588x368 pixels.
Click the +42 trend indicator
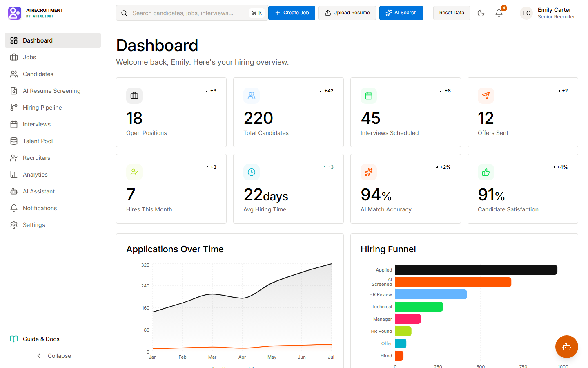tap(326, 91)
